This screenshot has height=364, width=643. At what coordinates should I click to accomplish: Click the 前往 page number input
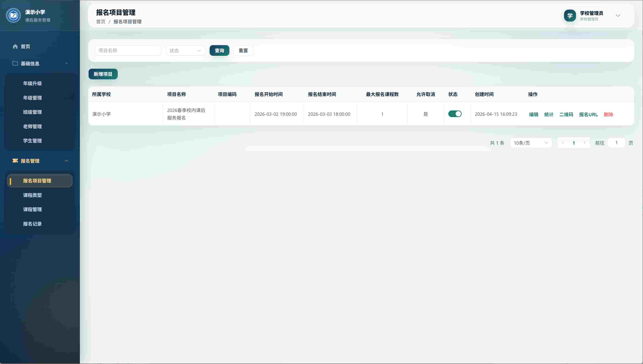pos(617,143)
